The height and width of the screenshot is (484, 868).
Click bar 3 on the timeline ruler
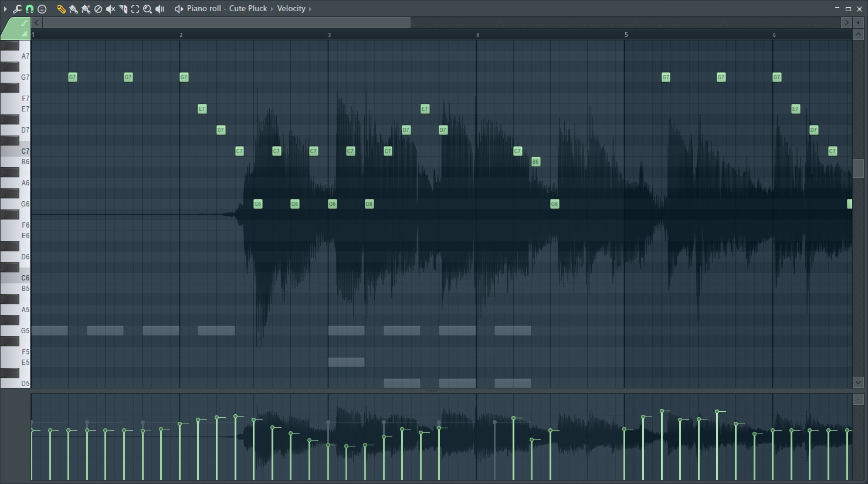329,35
